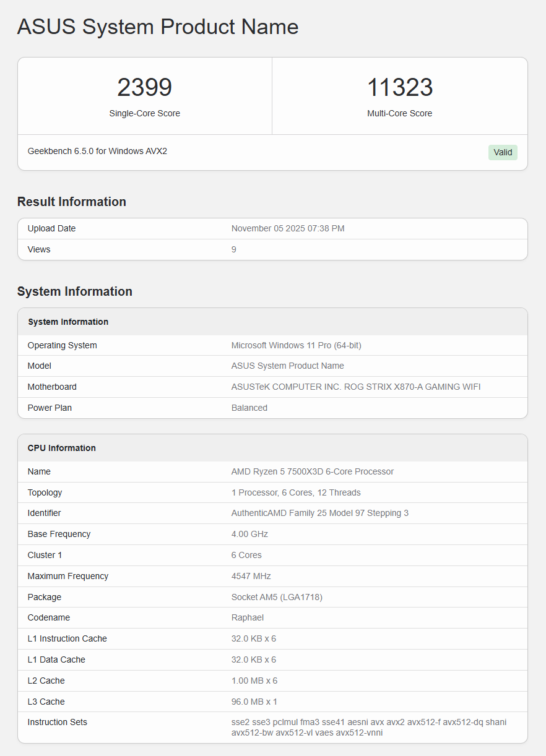The image size is (546, 756).
Task: Click the Valid badge
Action: click(x=503, y=152)
